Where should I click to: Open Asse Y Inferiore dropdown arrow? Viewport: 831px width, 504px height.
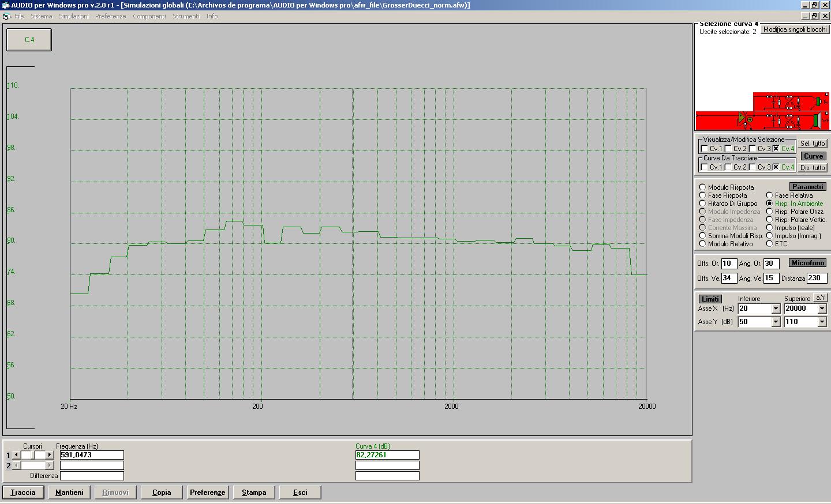tap(776, 322)
